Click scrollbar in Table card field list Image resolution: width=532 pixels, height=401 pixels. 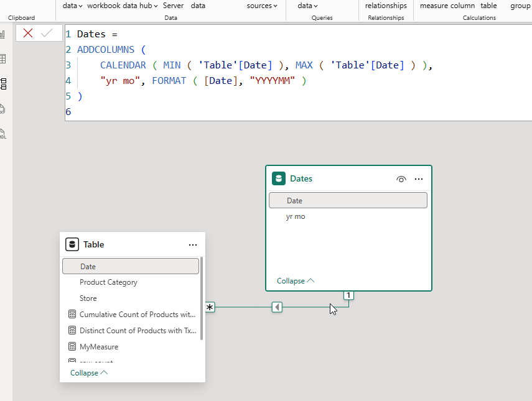pos(202,298)
